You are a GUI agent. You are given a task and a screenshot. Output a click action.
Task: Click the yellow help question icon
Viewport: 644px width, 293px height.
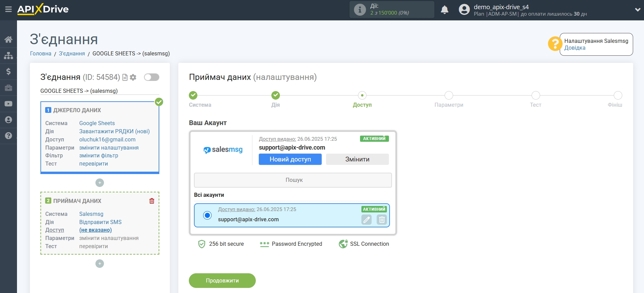coord(555,44)
